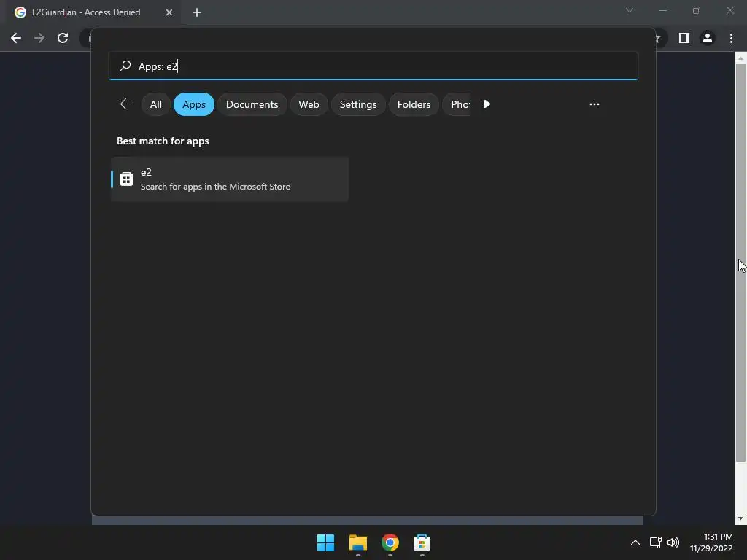Open File Explorer from taskbar

pyautogui.click(x=357, y=542)
